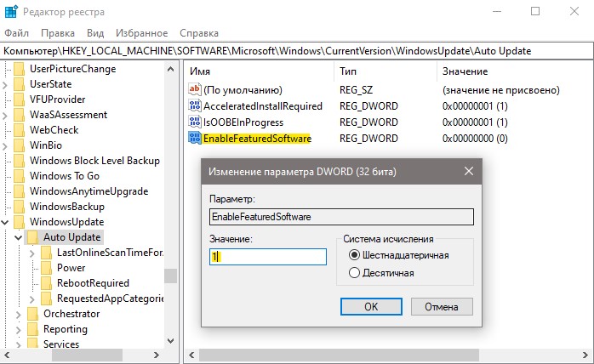Click the registry path address bar
The height and width of the screenshot is (364, 594).
(x=297, y=51)
